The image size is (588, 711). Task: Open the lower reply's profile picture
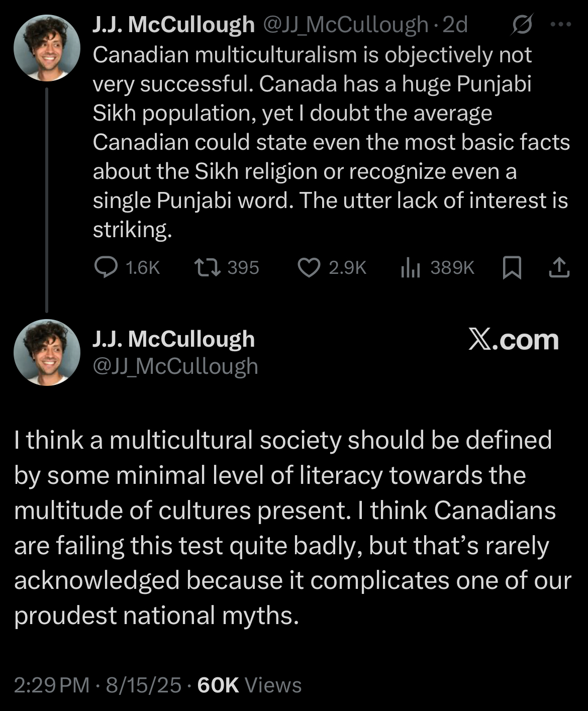coord(47,353)
